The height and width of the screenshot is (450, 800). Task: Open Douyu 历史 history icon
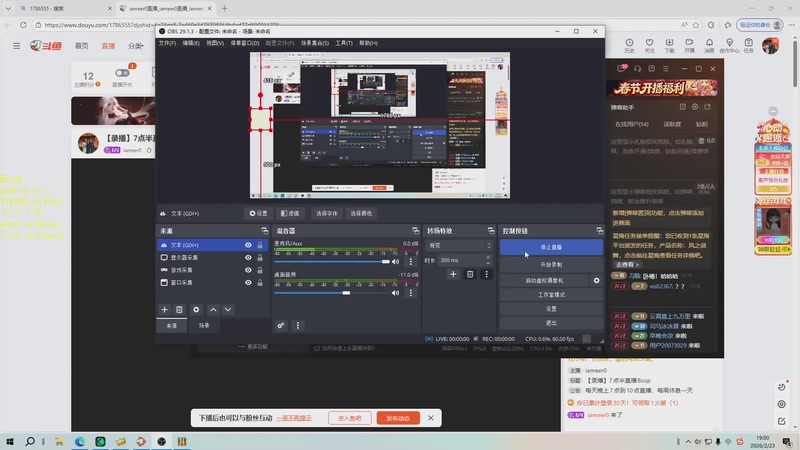[630, 45]
